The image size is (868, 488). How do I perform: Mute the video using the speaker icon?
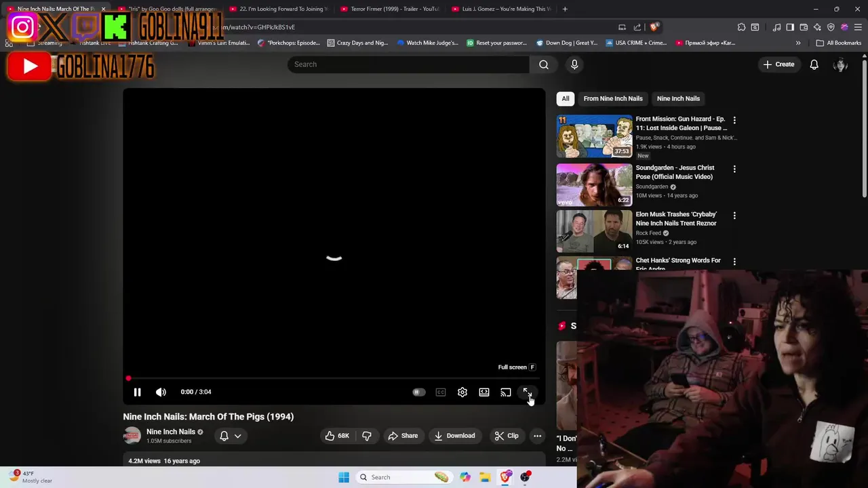[x=161, y=392]
